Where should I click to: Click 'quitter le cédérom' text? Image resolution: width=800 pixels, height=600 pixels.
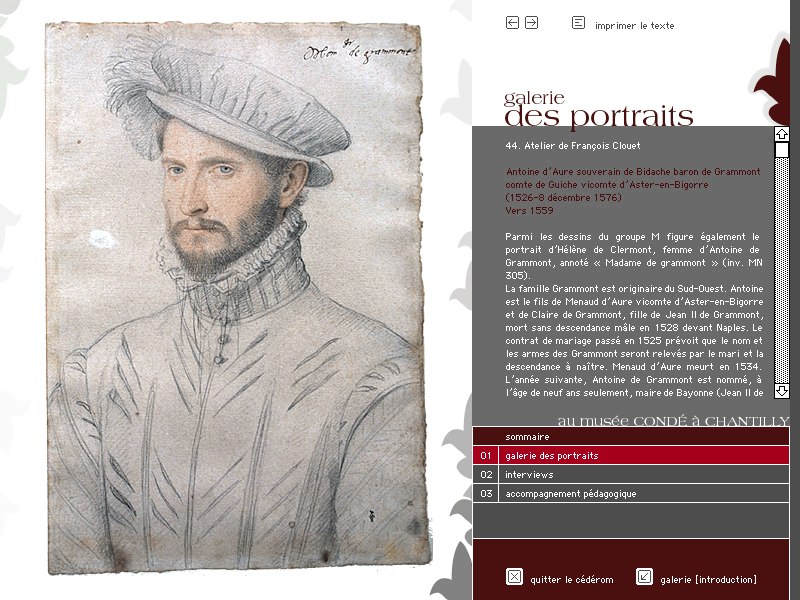571,580
